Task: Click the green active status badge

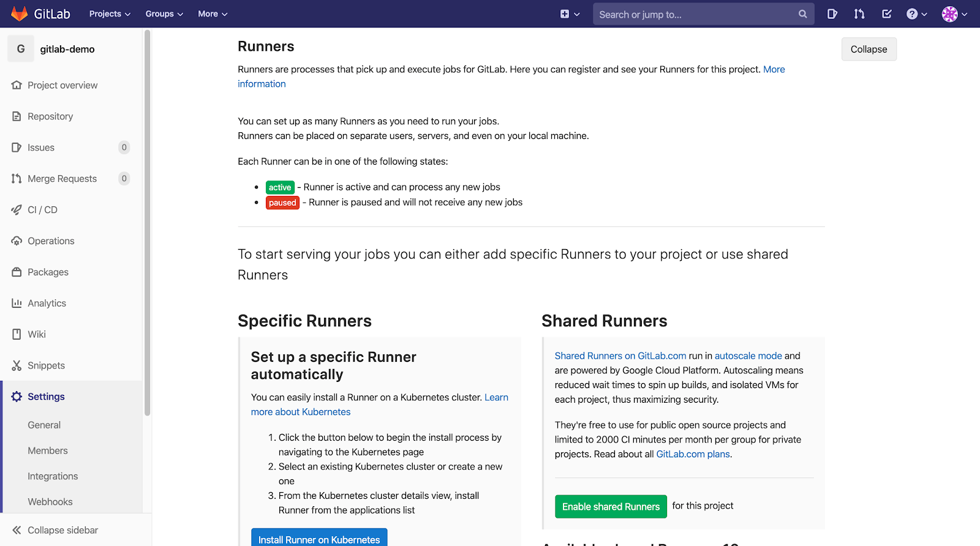Action: pyautogui.click(x=280, y=187)
